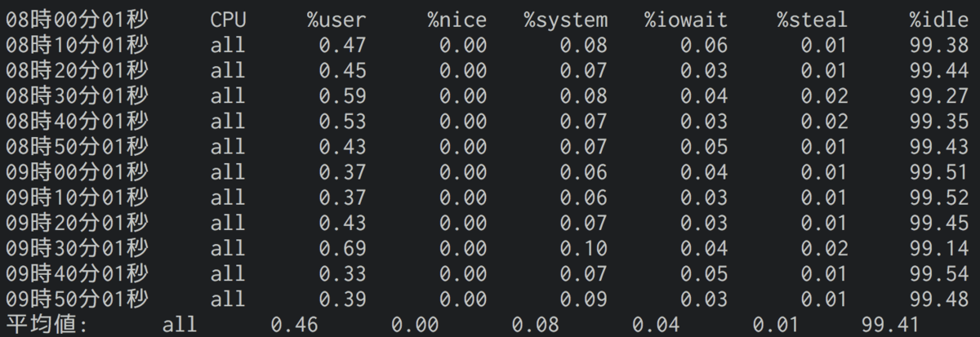Select %idle value 99.48
Screen dimensions: 980x337
938,299
